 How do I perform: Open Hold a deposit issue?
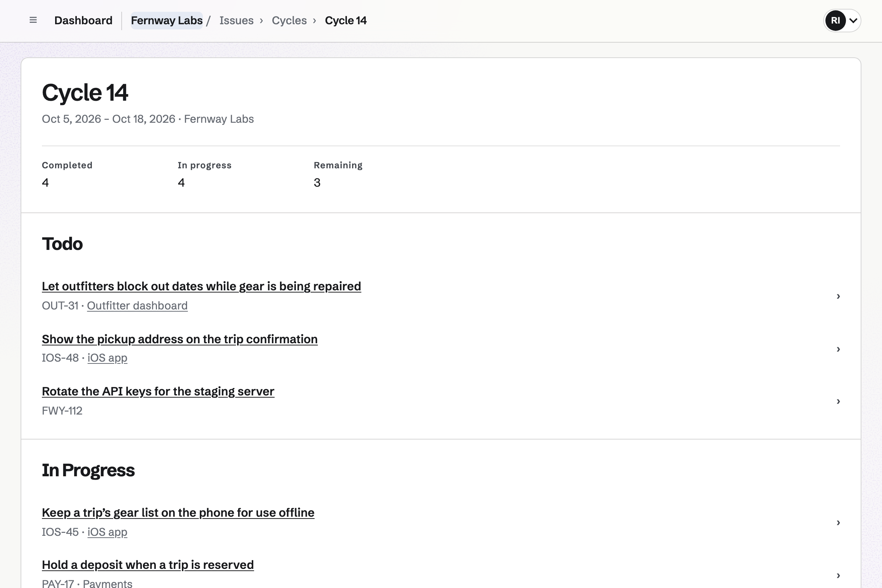(x=148, y=565)
